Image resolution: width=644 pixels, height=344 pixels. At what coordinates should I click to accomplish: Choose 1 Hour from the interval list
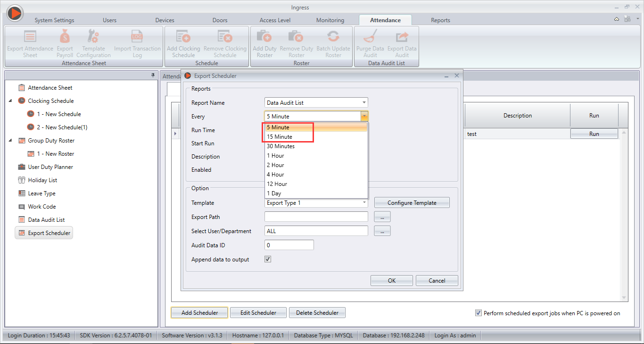[316, 156]
